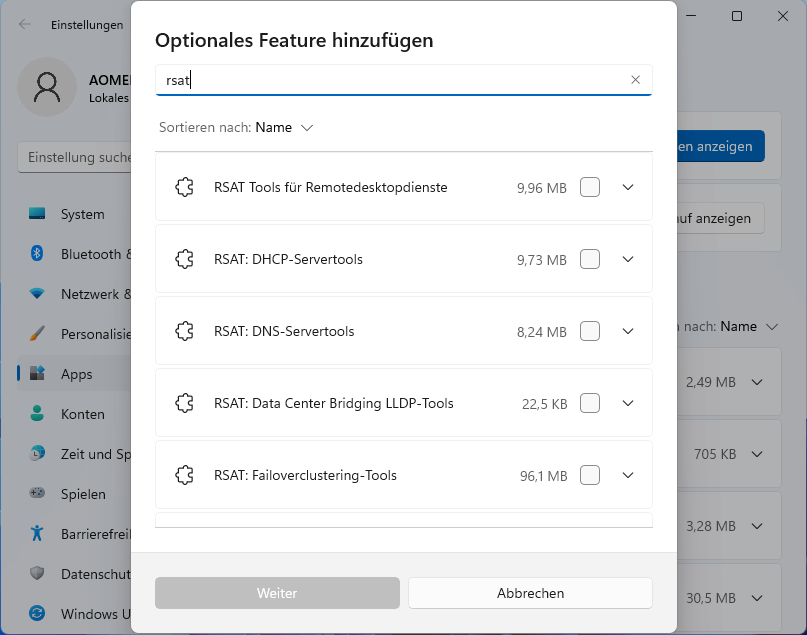Select the Data Center Bridging LLDP-Tools checkbox
This screenshot has width=807, height=635.
pyautogui.click(x=590, y=403)
